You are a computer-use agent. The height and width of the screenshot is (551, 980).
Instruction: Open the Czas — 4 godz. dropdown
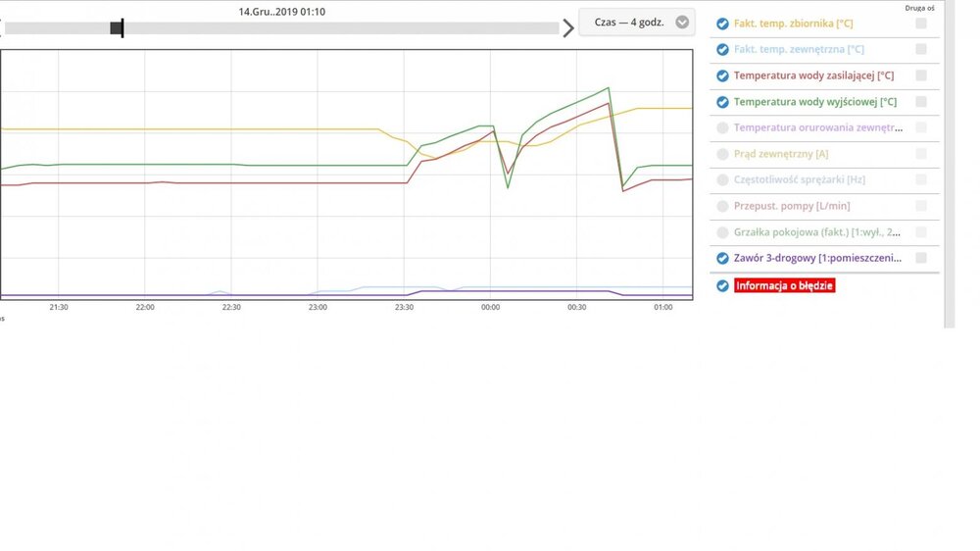(x=630, y=23)
